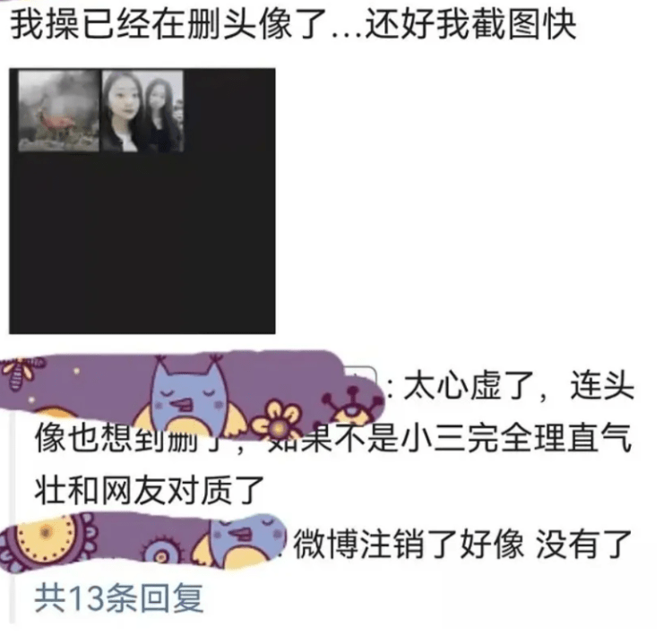Click the text line 壮和网友对质了
Image resolution: width=672 pixels, height=644 pixels.
coord(149,491)
